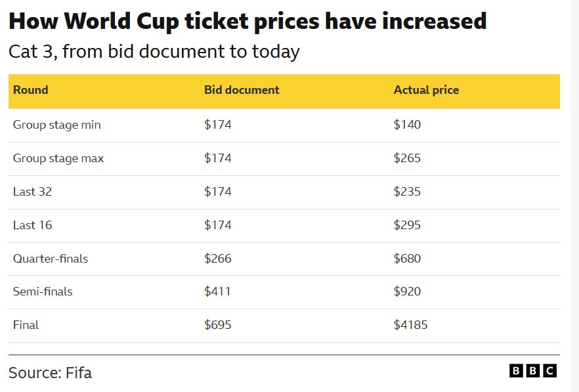Click the Round column header

coord(30,91)
